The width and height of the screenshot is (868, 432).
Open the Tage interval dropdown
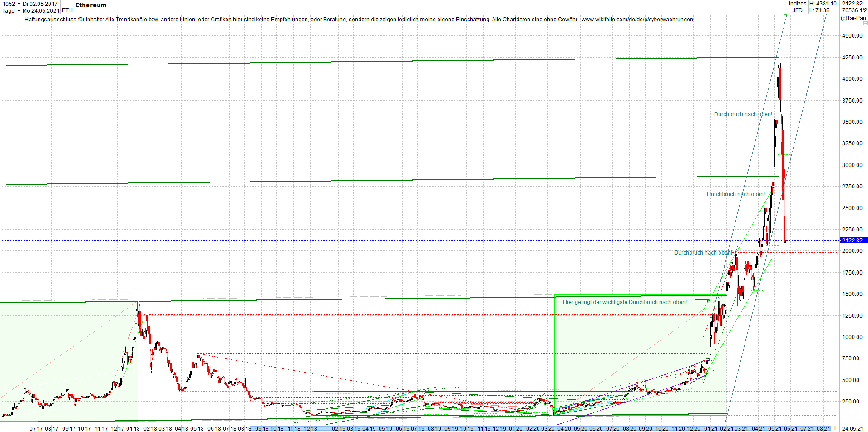[x=19, y=10]
